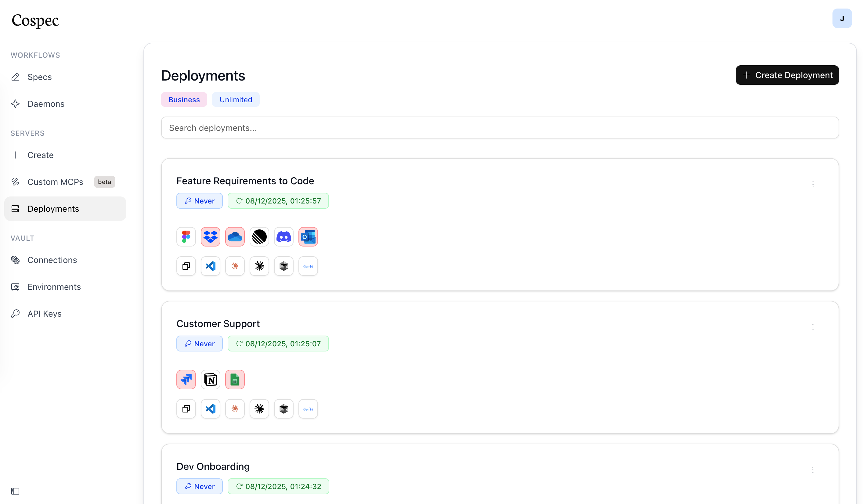Viewport: 863px width, 504px height.
Task: Focus the Search deployments input field
Action: 500,128
